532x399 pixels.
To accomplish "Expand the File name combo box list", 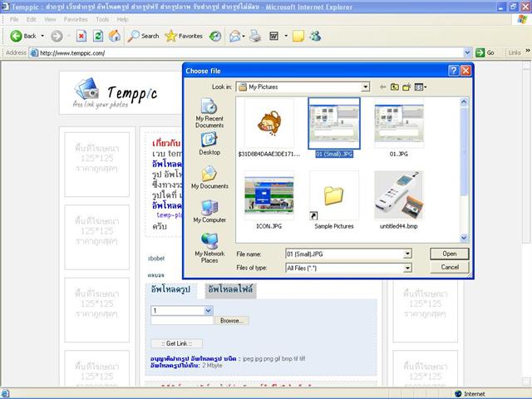I will (407, 254).
